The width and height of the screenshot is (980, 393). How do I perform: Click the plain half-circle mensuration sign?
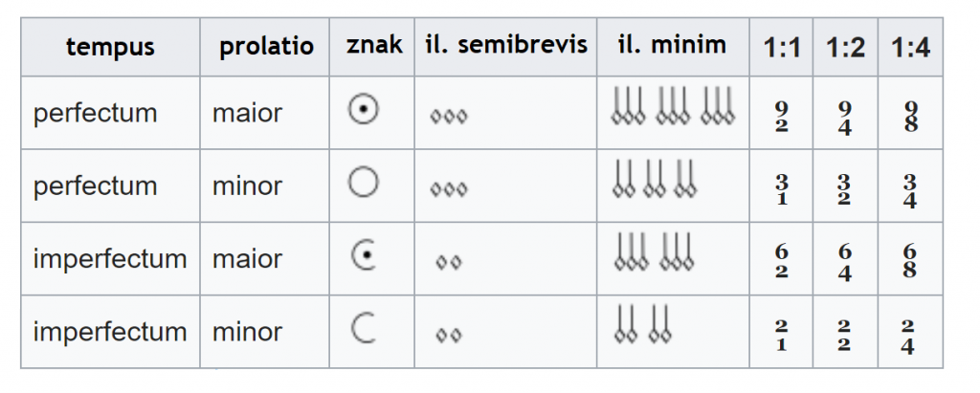(363, 329)
